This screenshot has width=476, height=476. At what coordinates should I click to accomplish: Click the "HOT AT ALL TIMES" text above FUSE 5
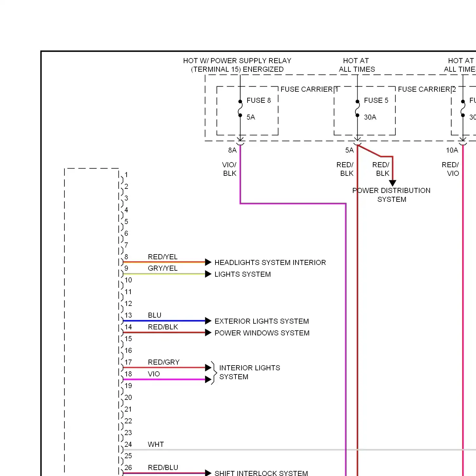(357, 65)
